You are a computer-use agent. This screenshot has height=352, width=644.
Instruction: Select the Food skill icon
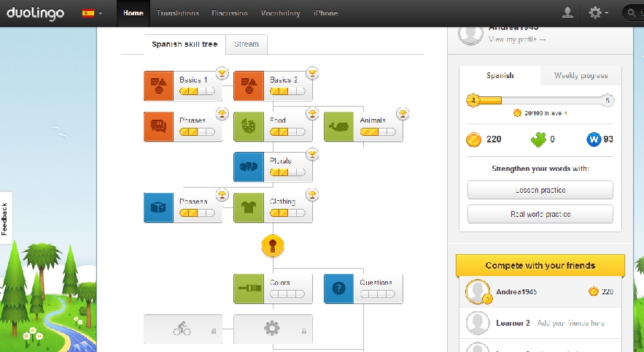click(248, 126)
